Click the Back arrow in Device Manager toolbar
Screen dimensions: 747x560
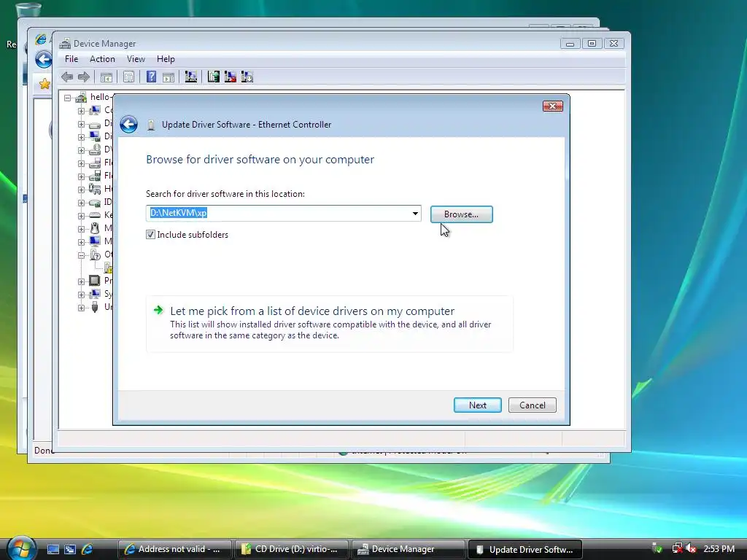click(x=67, y=77)
